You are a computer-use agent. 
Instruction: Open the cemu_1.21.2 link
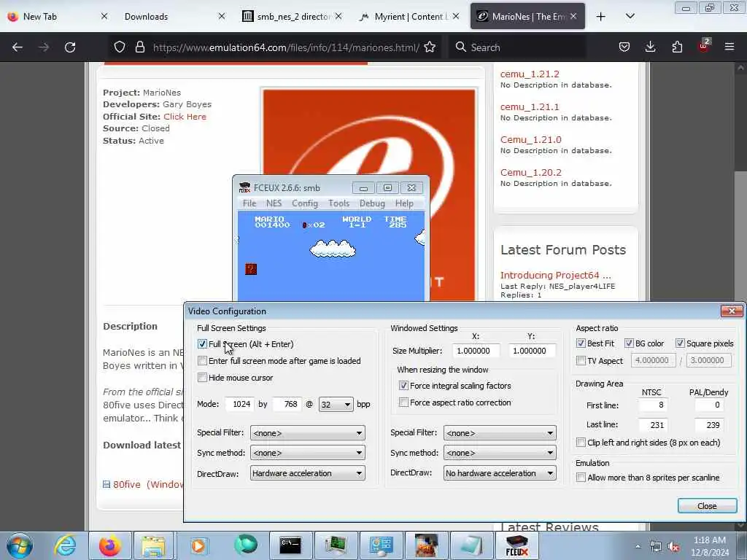coord(530,74)
